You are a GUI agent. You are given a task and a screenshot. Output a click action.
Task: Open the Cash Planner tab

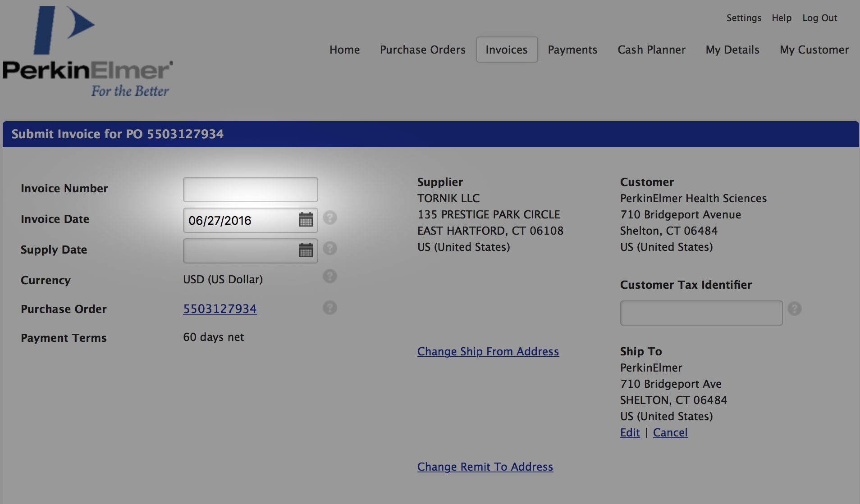click(651, 50)
